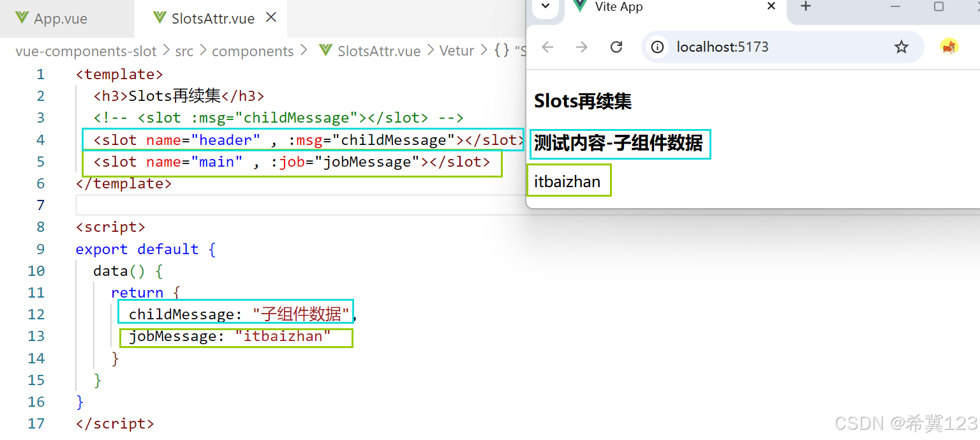Maximize the browser window
Viewport: 980px width, 440px height.
point(939,6)
